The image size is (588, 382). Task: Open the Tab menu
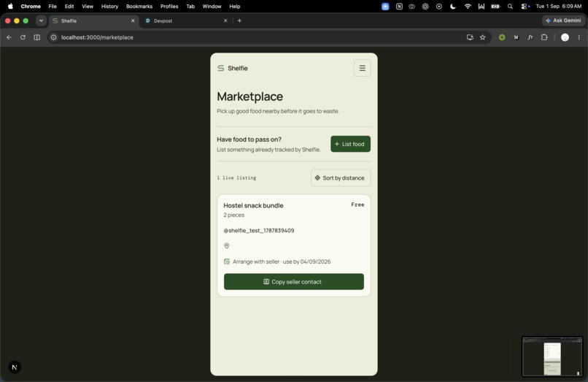pos(190,6)
